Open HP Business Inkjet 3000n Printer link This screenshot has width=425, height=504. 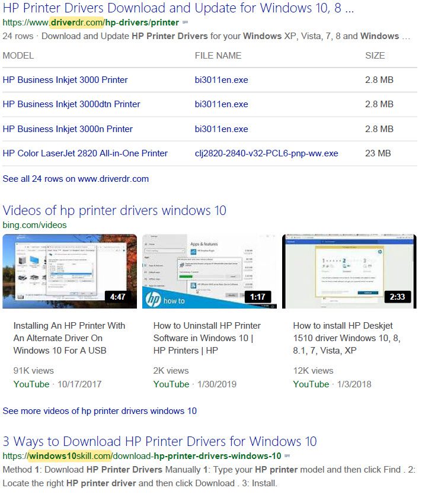68,129
